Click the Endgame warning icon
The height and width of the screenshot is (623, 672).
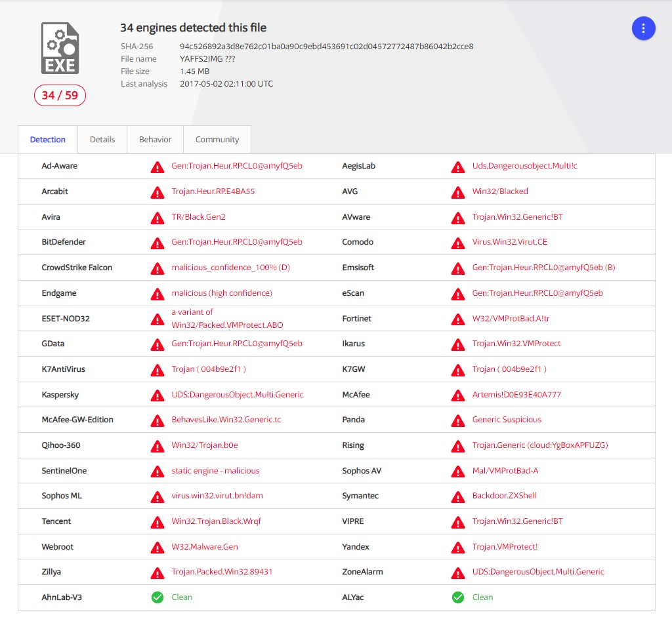click(x=157, y=294)
